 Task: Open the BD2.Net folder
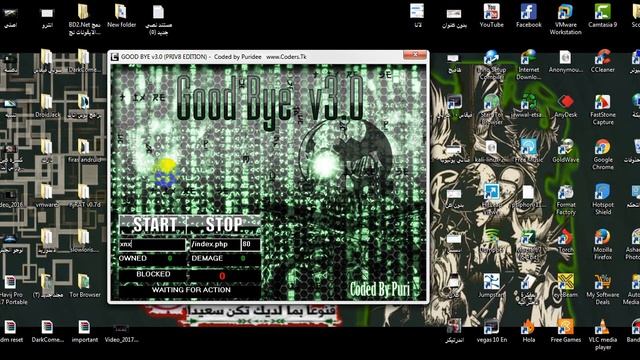(x=84, y=19)
